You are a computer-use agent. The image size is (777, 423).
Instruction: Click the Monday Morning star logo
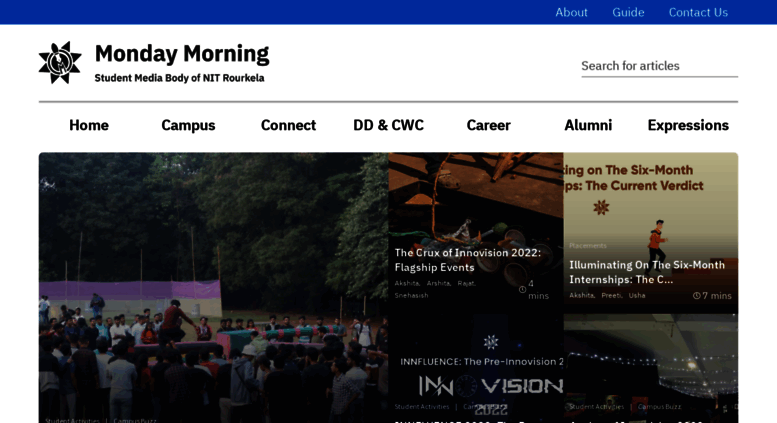(x=60, y=62)
